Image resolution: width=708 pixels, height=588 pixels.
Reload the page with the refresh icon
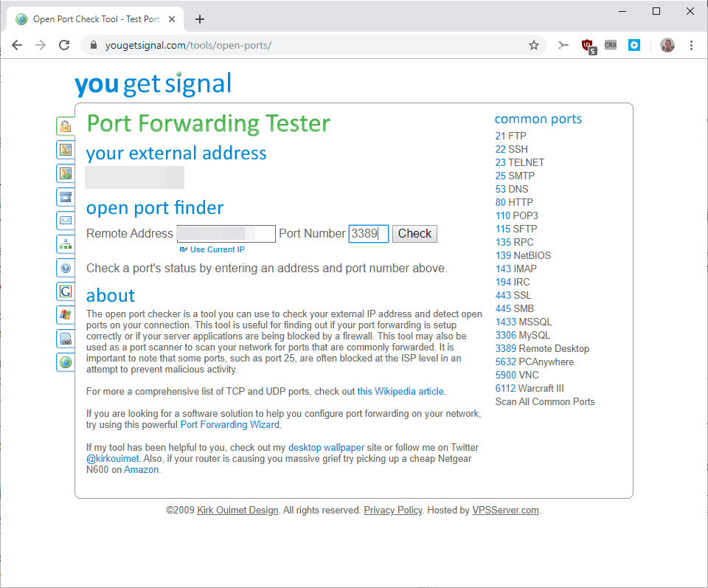pyautogui.click(x=63, y=45)
